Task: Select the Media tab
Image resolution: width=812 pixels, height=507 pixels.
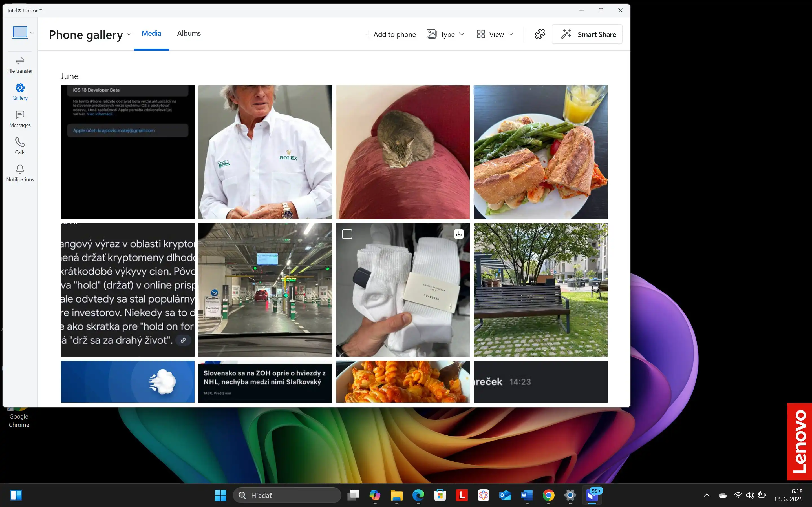Action: click(x=151, y=33)
